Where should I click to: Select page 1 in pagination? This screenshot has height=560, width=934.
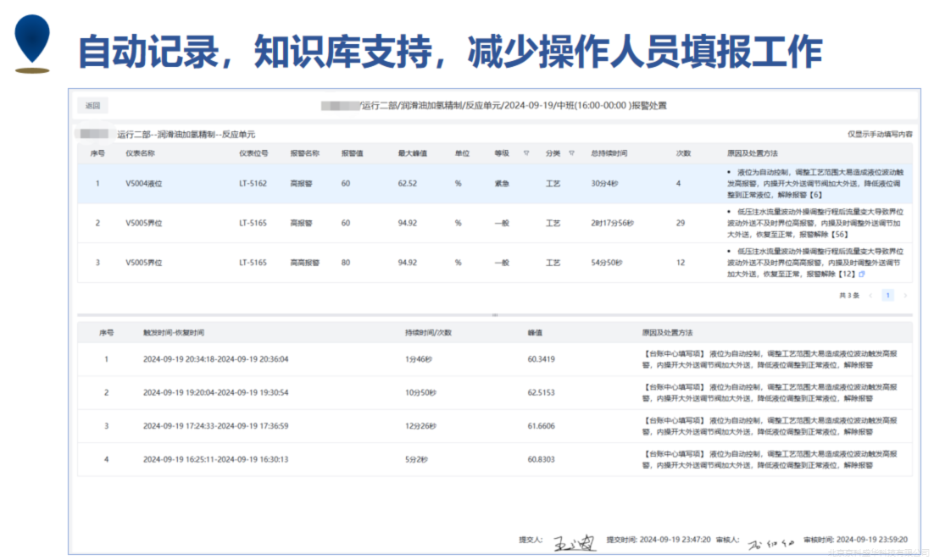(887, 296)
